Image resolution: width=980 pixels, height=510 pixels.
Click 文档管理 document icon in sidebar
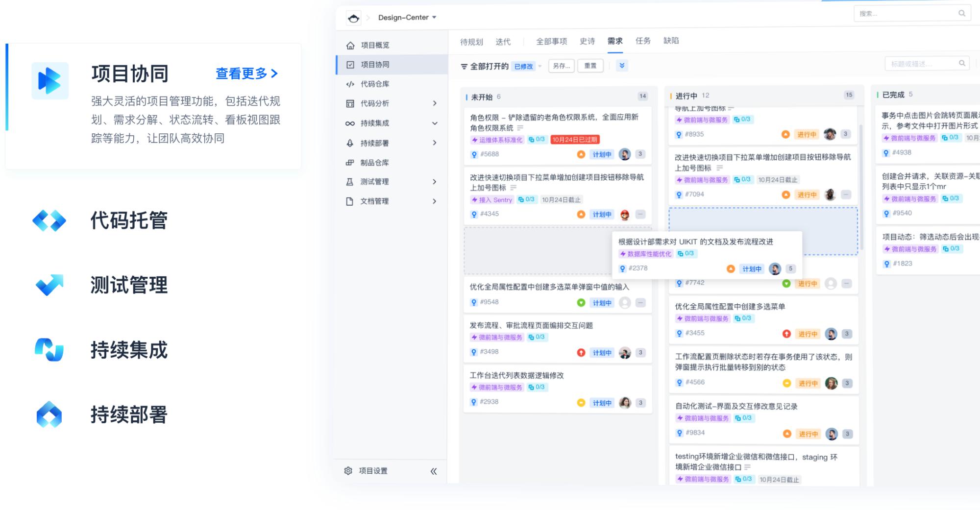click(x=350, y=201)
